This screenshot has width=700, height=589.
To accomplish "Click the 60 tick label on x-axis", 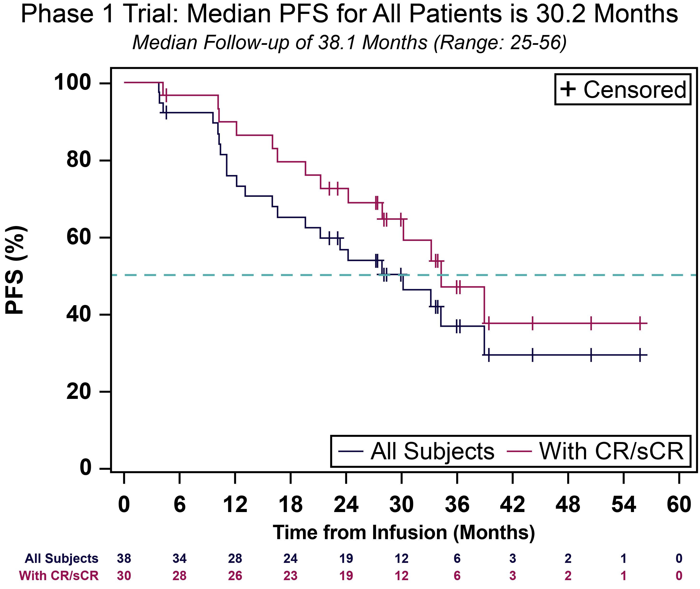I will 679,505.
